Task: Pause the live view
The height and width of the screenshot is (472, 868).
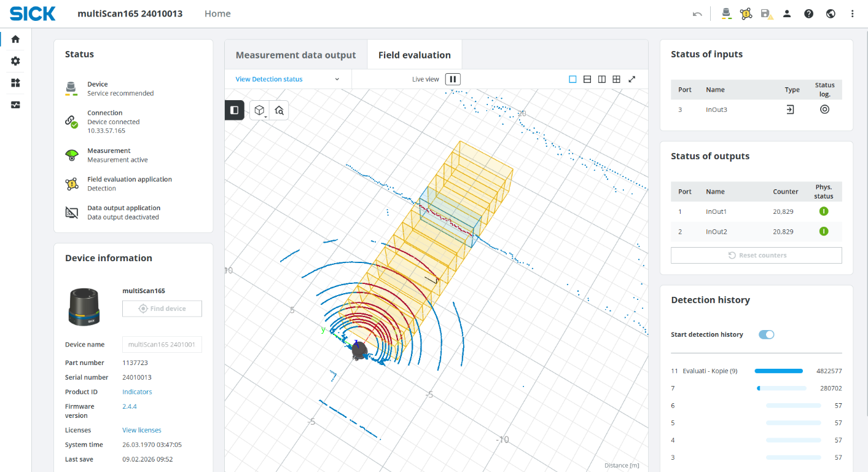Action: (x=453, y=79)
